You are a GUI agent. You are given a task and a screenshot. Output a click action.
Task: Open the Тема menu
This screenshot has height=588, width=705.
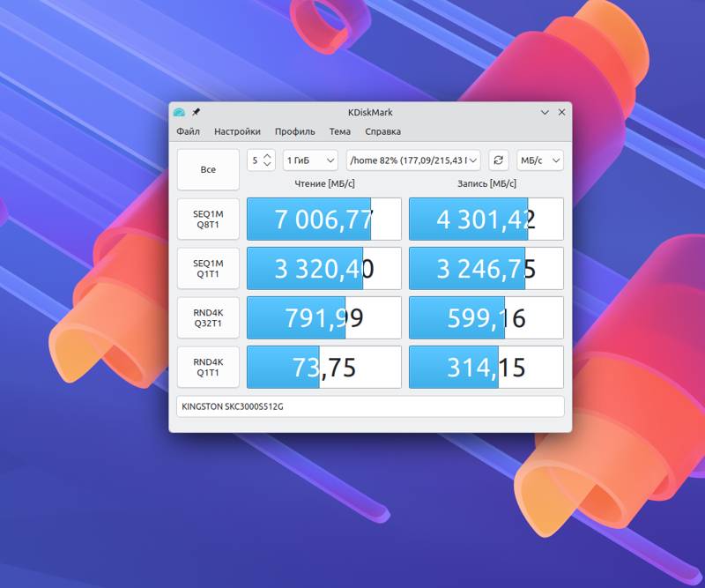click(339, 131)
